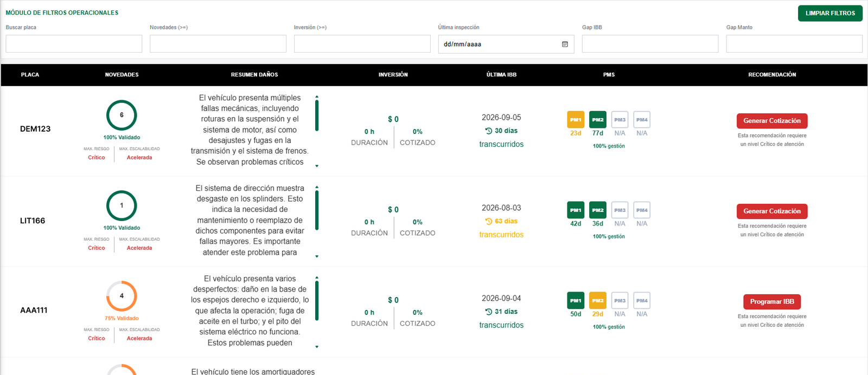
Task: Sort by PLACA column header
Action: [x=30, y=75]
